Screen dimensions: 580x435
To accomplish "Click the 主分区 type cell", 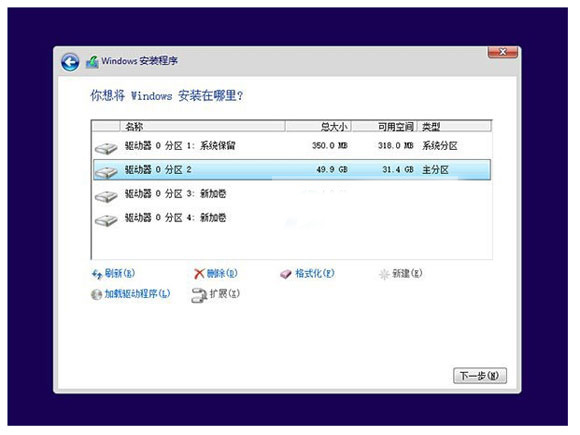I will pyautogui.click(x=435, y=170).
